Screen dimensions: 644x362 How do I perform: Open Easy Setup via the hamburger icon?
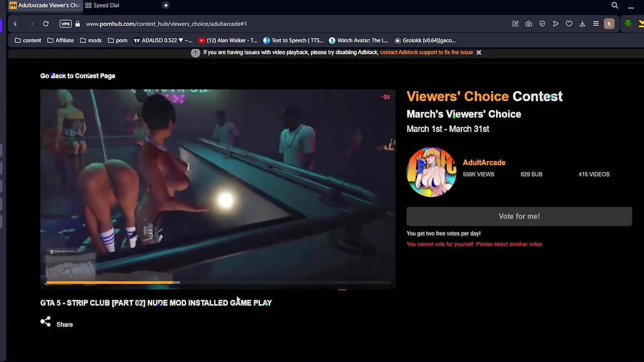596,24
